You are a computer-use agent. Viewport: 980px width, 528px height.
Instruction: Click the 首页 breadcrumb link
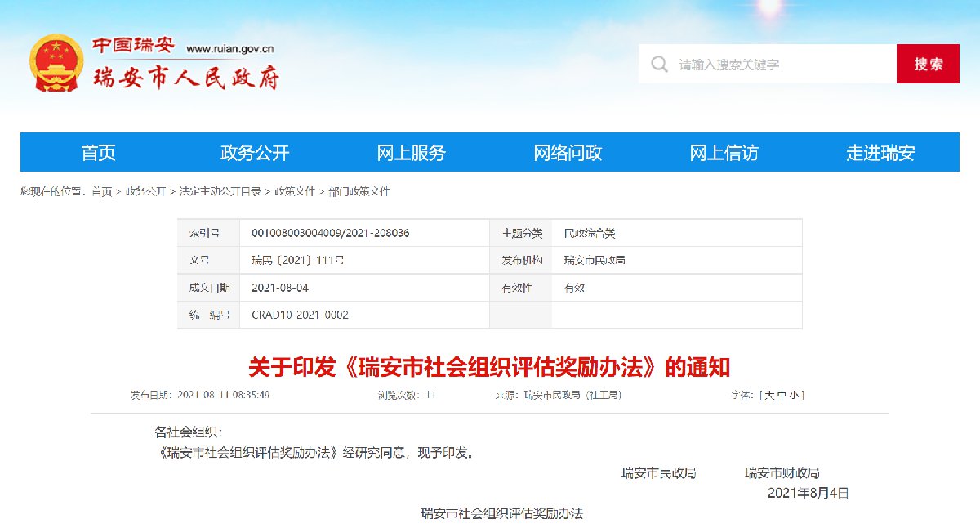102,191
